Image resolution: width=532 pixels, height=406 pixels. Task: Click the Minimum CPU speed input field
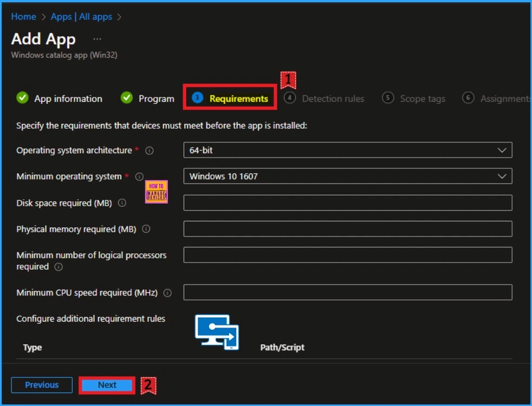348,292
